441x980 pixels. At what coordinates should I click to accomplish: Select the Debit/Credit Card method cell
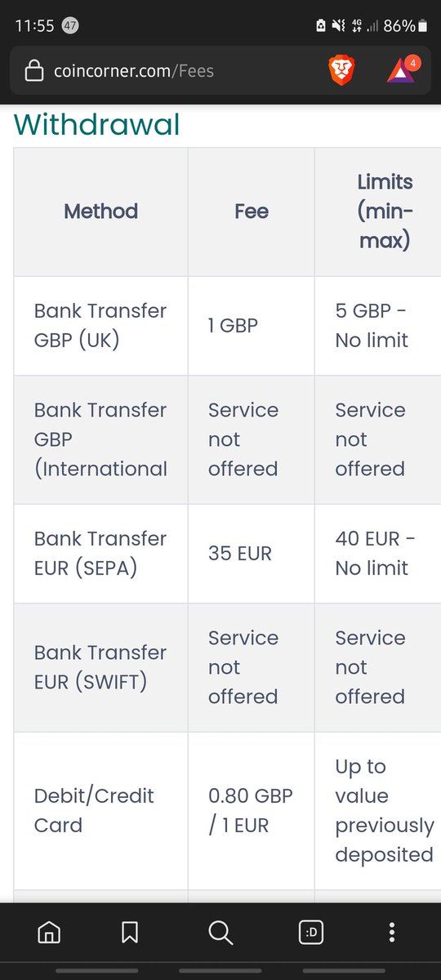coord(100,810)
